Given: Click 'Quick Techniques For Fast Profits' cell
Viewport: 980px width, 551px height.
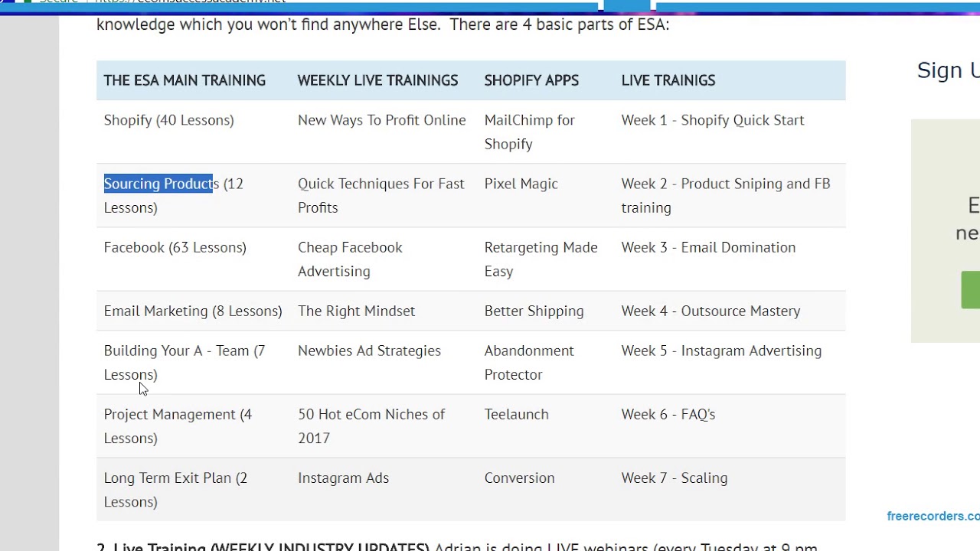Looking at the screenshot, I should point(381,195).
